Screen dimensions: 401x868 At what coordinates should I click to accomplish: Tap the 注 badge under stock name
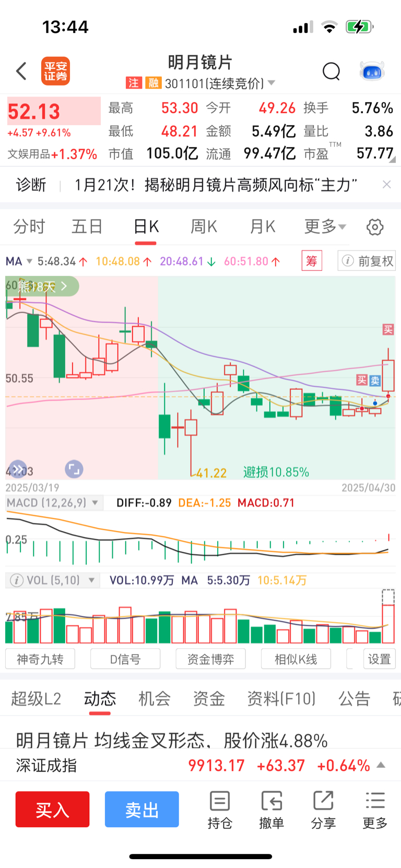click(x=134, y=83)
